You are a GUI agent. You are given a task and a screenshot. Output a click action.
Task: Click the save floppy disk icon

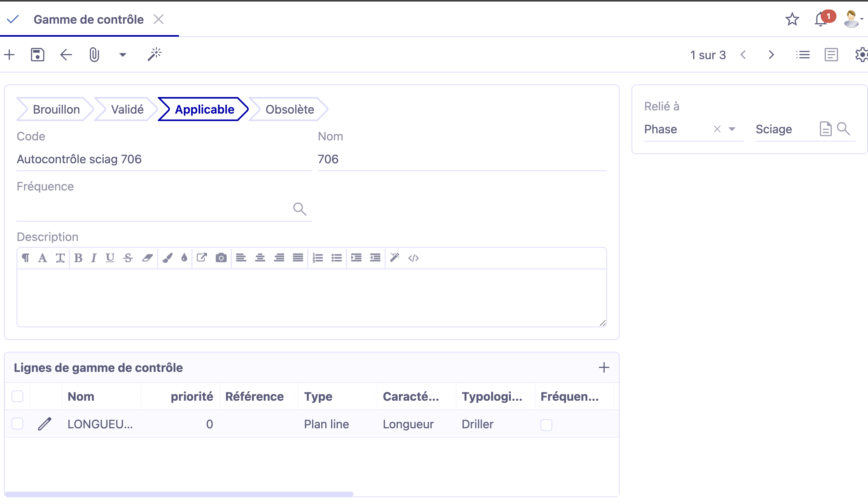point(37,55)
